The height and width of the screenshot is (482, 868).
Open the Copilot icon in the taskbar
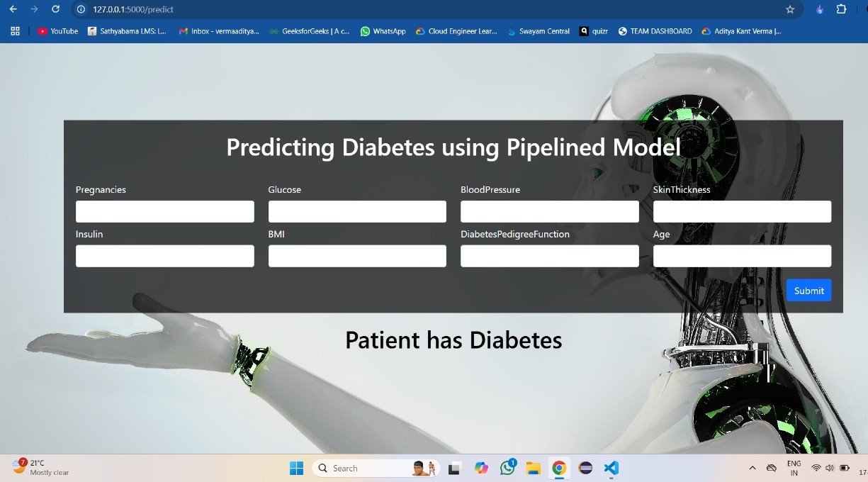[482, 468]
